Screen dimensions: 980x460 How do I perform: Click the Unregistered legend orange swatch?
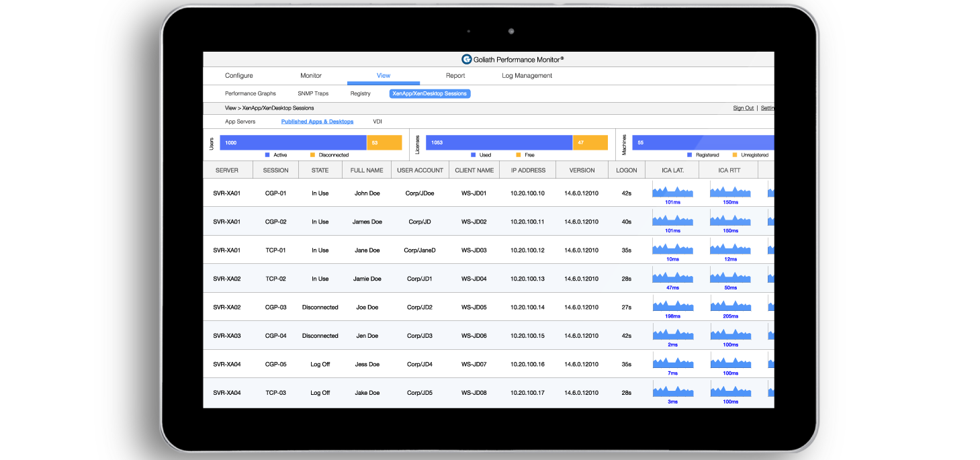735,155
